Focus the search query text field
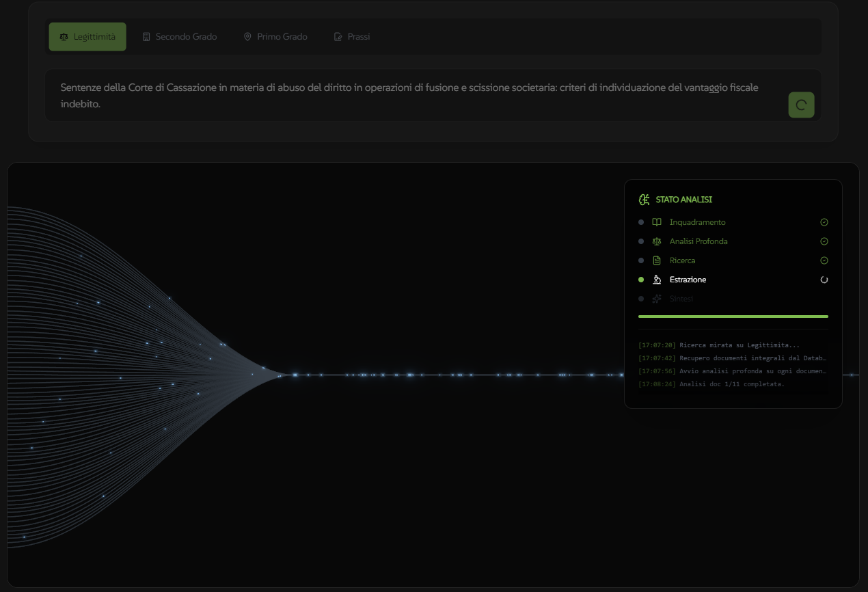This screenshot has height=592, width=868. tap(410, 96)
